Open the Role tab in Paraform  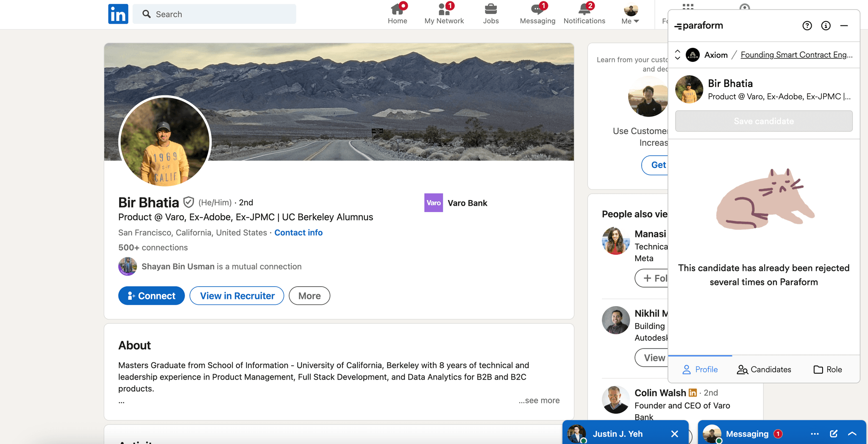[827, 369]
